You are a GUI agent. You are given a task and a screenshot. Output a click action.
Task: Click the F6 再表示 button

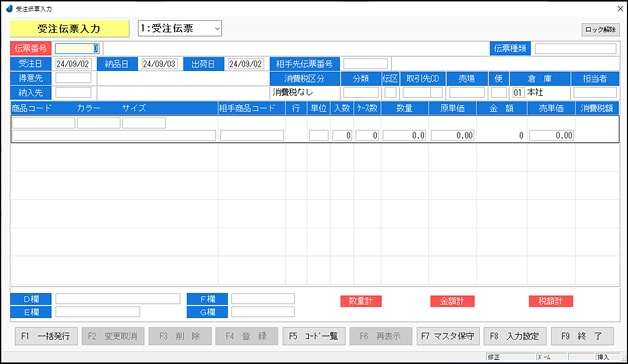coord(380,336)
